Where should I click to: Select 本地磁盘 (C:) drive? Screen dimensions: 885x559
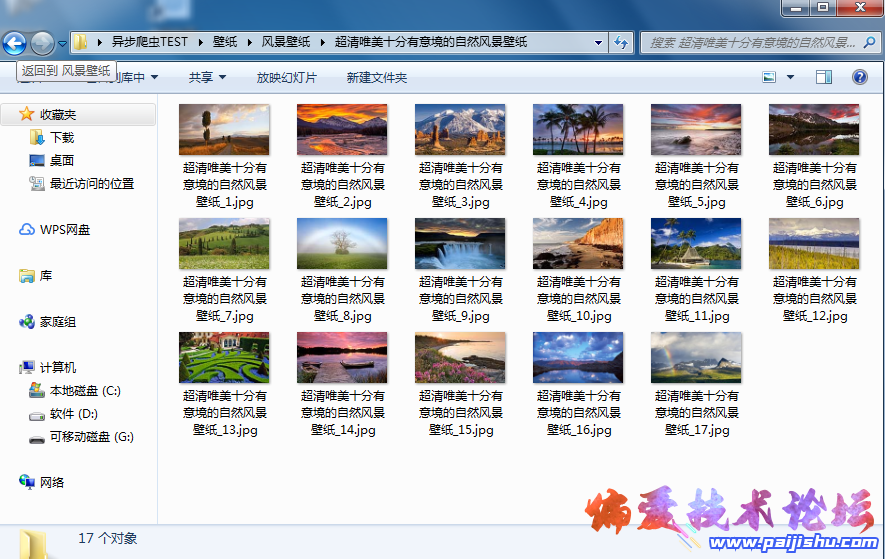pos(85,390)
